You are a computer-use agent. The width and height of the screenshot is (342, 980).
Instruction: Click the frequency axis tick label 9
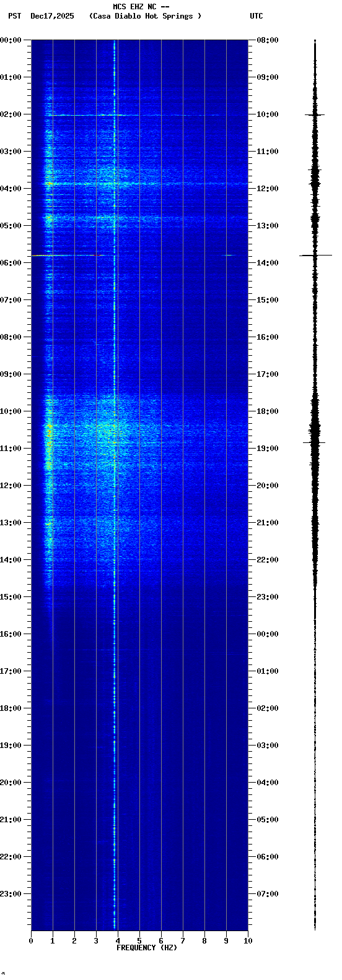[226, 941]
